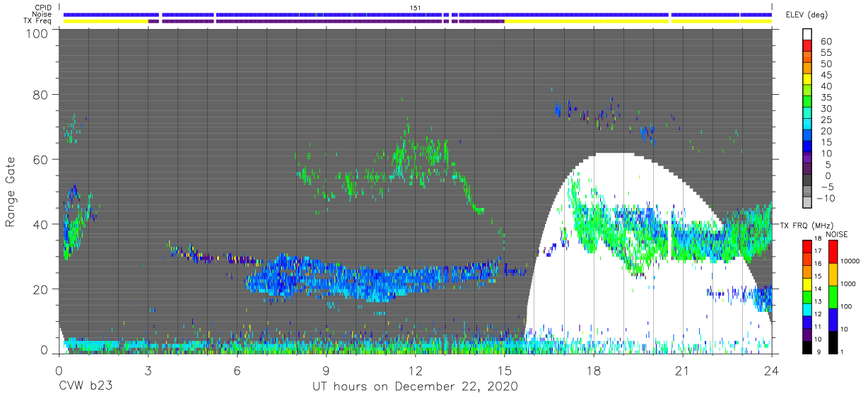Click the 25 label on the elevation scale

[x=826, y=120]
